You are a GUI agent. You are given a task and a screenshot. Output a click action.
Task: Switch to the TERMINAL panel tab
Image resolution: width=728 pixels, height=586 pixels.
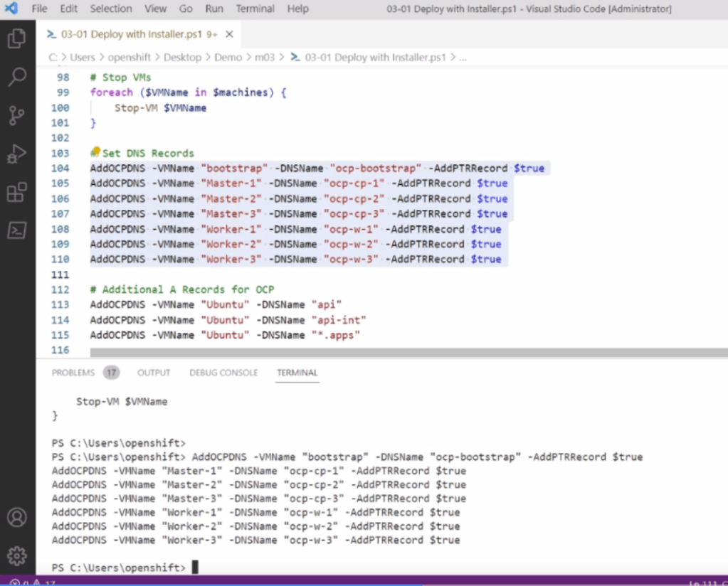297,373
